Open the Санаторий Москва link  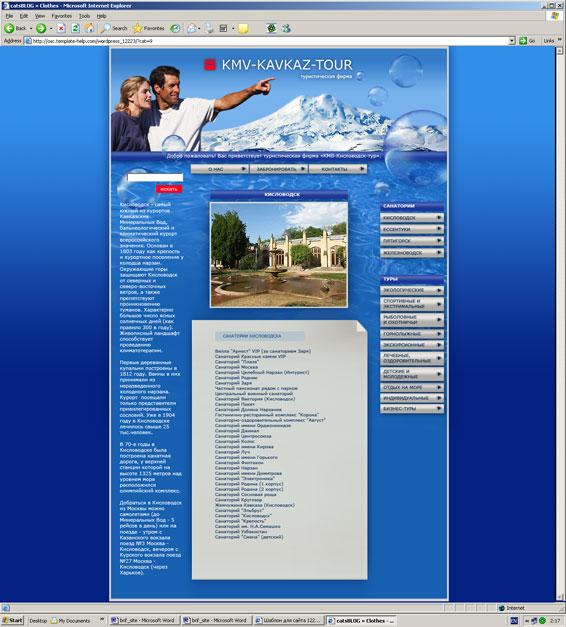click(x=236, y=367)
